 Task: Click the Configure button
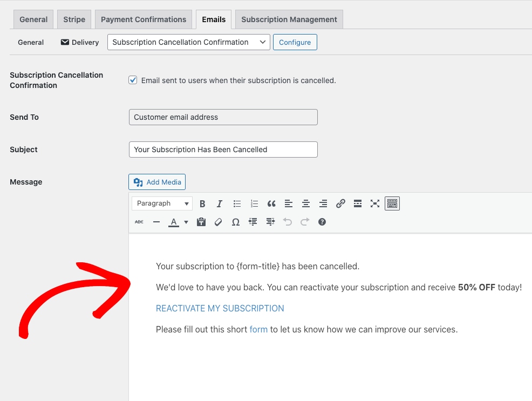coord(295,42)
